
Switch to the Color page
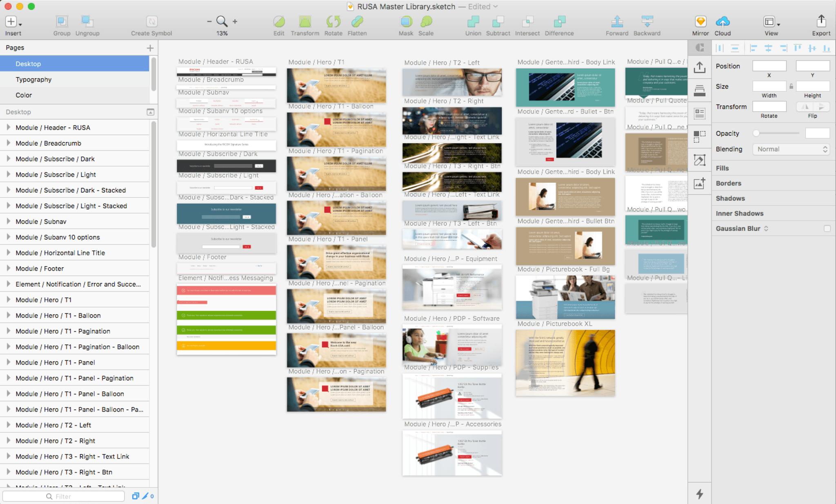click(x=24, y=95)
